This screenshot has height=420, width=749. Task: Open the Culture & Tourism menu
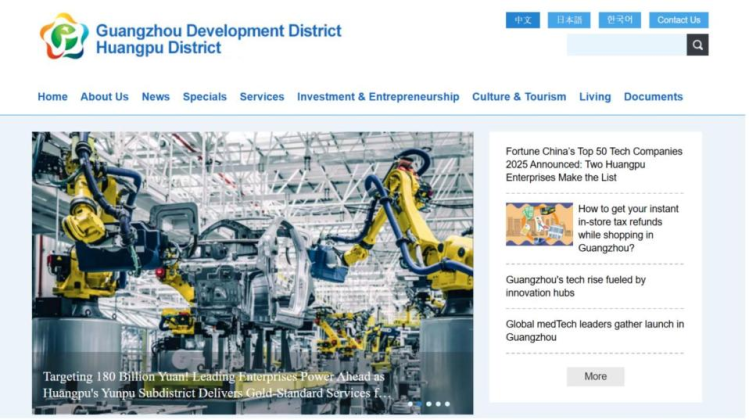point(518,97)
